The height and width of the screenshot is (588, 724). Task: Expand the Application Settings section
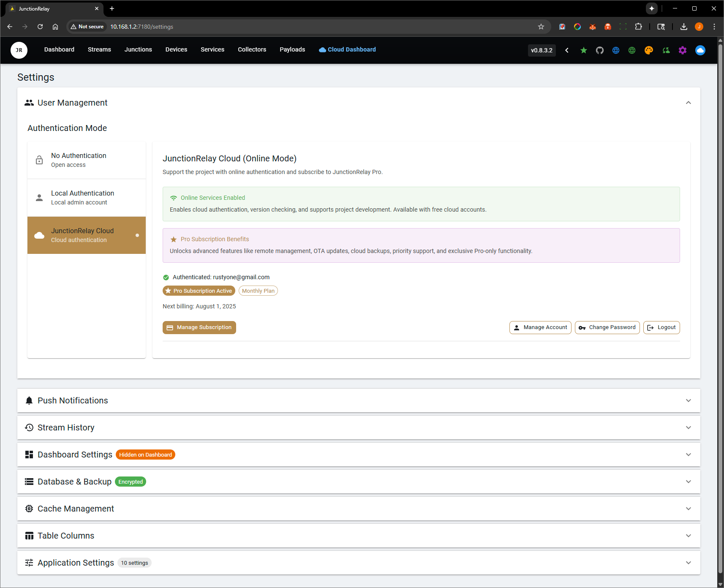coord(359,563)
